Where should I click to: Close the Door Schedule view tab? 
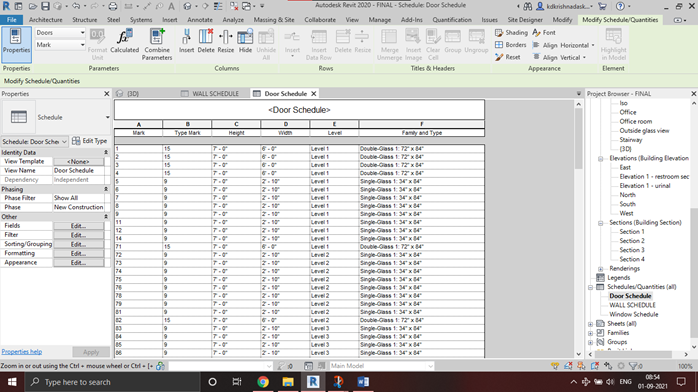point(314,93)
